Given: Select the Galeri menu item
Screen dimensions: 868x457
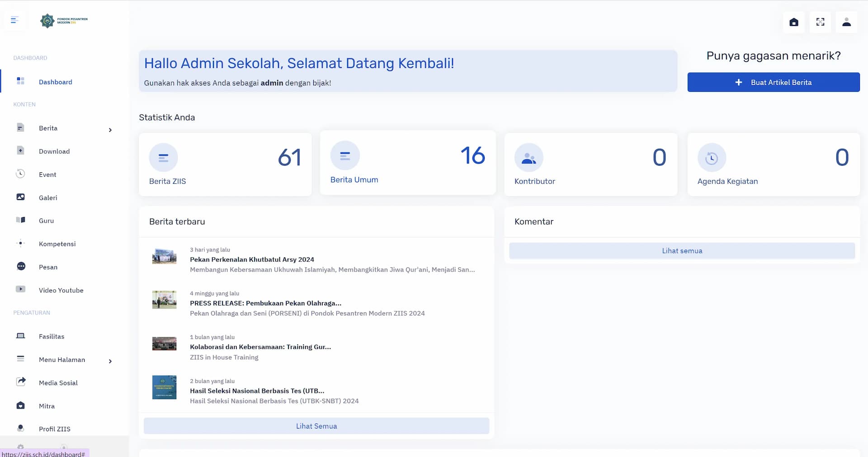Looking at the screenshot, I should 48,198.
